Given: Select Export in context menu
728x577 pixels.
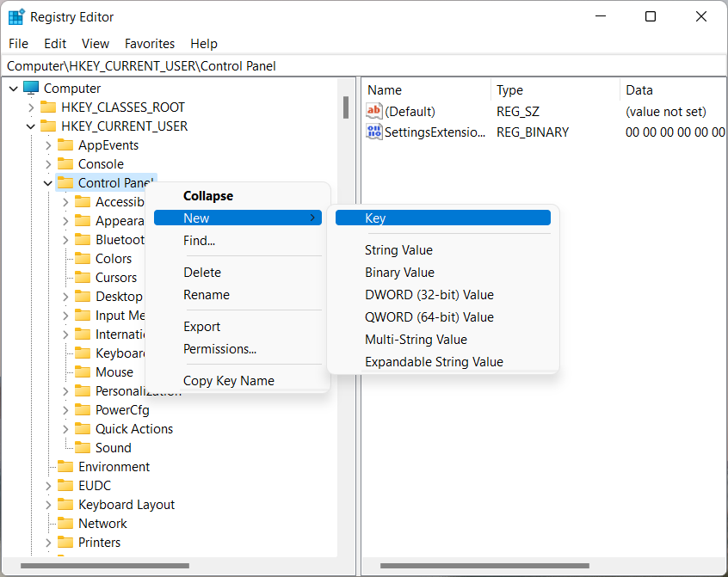Looking at the screenshot, I should click(x=238, y=327).
